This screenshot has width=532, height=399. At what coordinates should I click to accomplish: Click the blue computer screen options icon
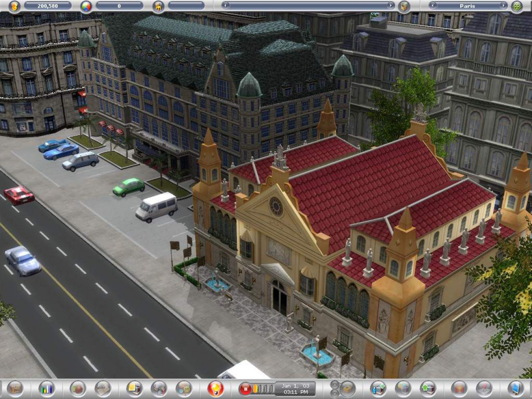pyautogui.click(x=516, y=389)
